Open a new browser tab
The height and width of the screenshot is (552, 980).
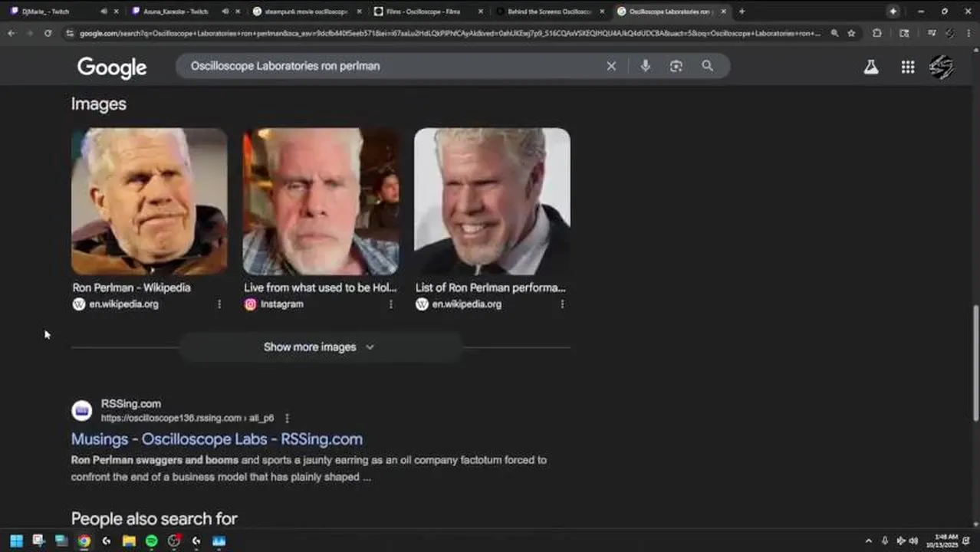coord(742,11)
